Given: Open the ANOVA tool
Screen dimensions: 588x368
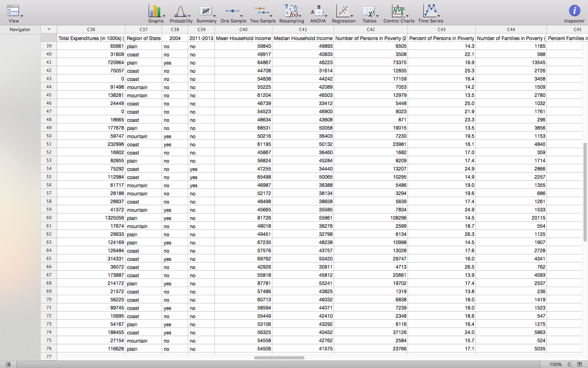Looking at the screenshot, I should click(x=318, y=13).
